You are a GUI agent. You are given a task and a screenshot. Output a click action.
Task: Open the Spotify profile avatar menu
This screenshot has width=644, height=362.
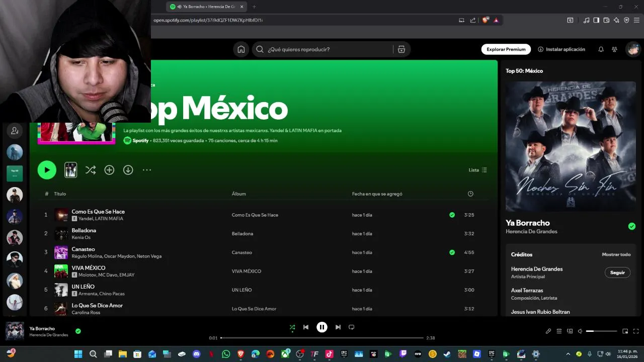click(633, 49)
